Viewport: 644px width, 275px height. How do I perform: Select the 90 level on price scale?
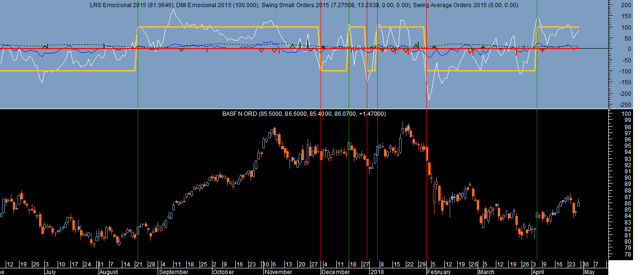point(628,178)
